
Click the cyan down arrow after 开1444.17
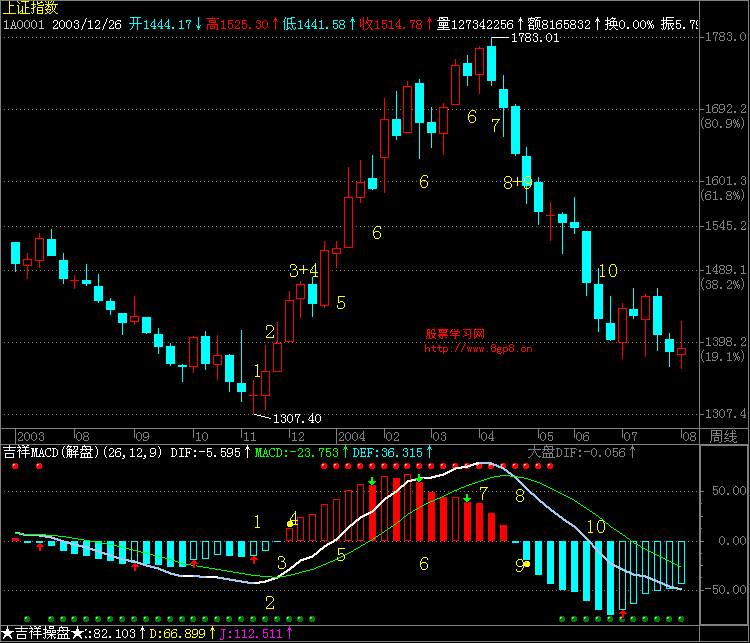[x=197, y=23]
